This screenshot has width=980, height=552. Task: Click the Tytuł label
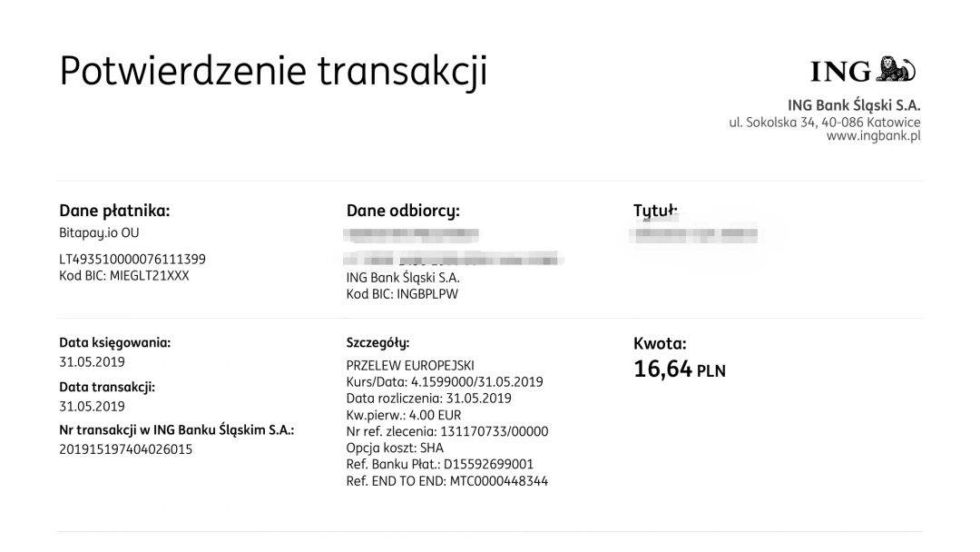click(x=655, y=212)
